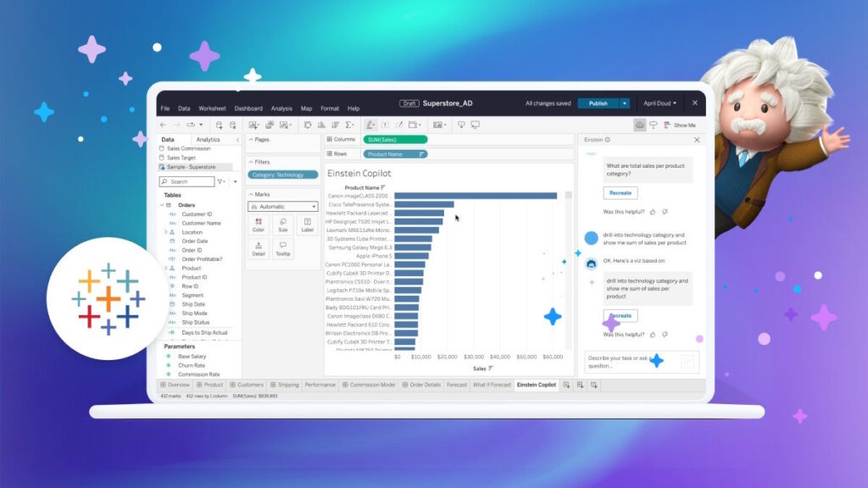Click the New Dashboard tab icon at bottom
This screenshot has height=488, width=868.
click(580, 385)
